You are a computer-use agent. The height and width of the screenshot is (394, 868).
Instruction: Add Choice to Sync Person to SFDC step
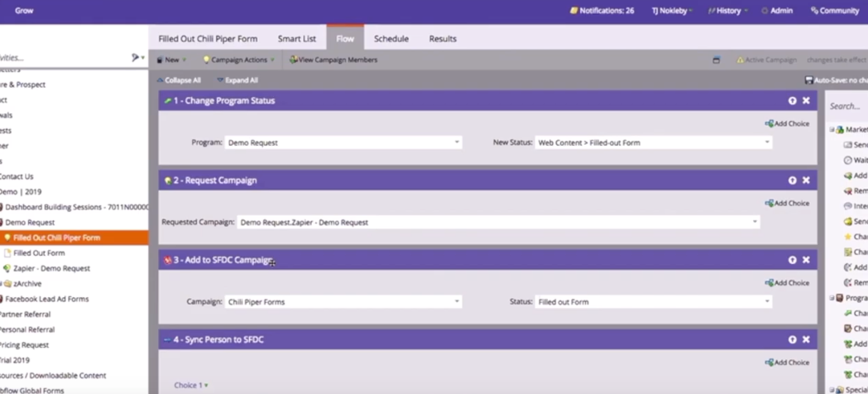point(787,363)
